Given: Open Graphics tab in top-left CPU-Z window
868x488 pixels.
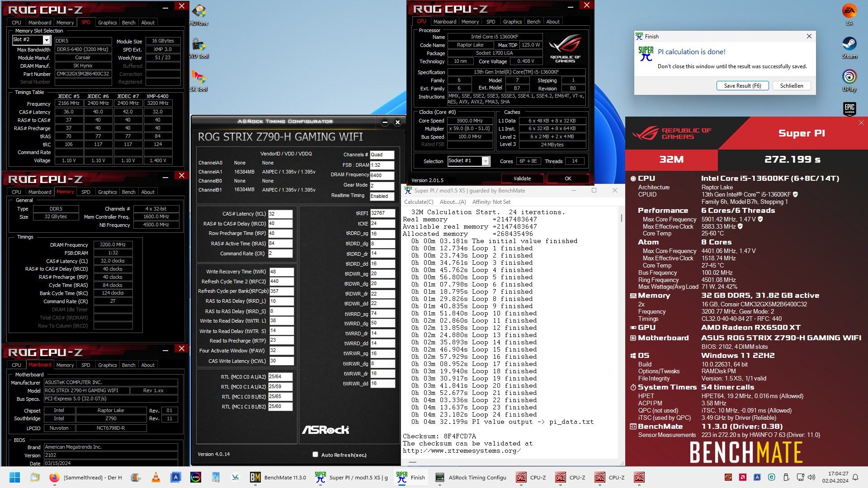Looking at the screenshot, I should 107,22.
